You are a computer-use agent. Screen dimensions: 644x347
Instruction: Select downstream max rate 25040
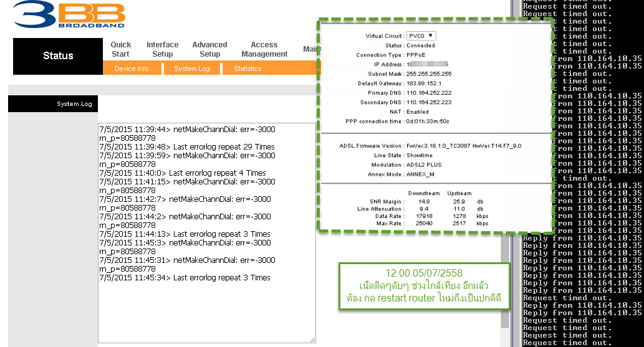point(424,224)
